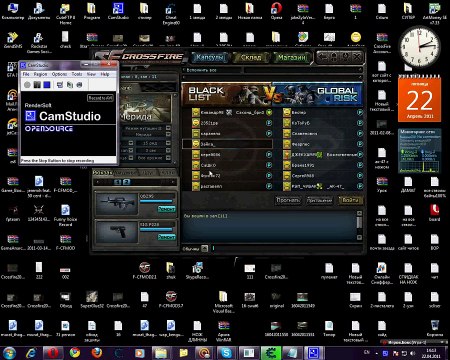450x360 pixels.
Task: Click the Record to AVI label in CamStudio
Action: (x=100, y=98)
